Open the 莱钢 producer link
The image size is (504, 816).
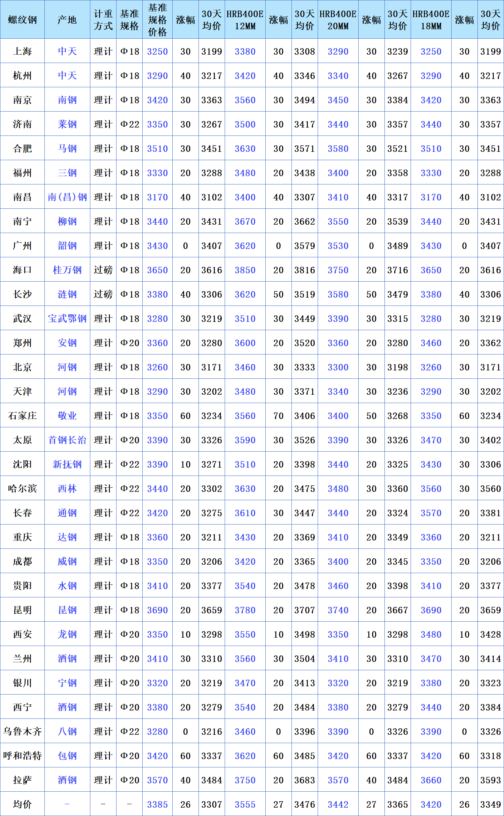(67, 124)
